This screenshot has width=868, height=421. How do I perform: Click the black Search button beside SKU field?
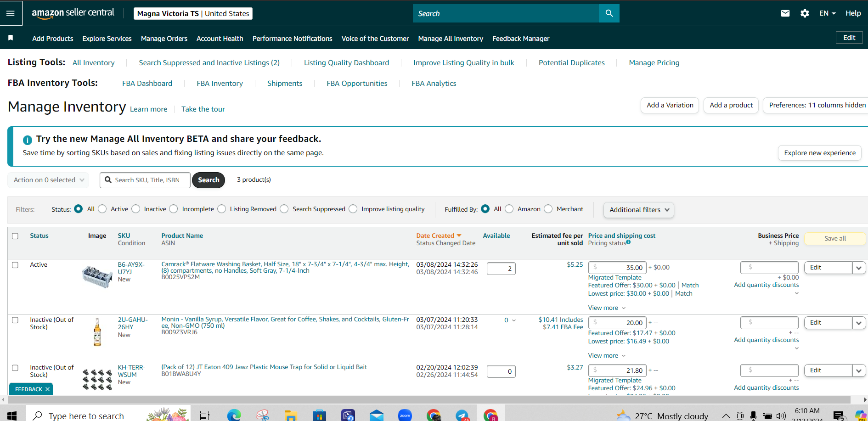click(209, 180)
